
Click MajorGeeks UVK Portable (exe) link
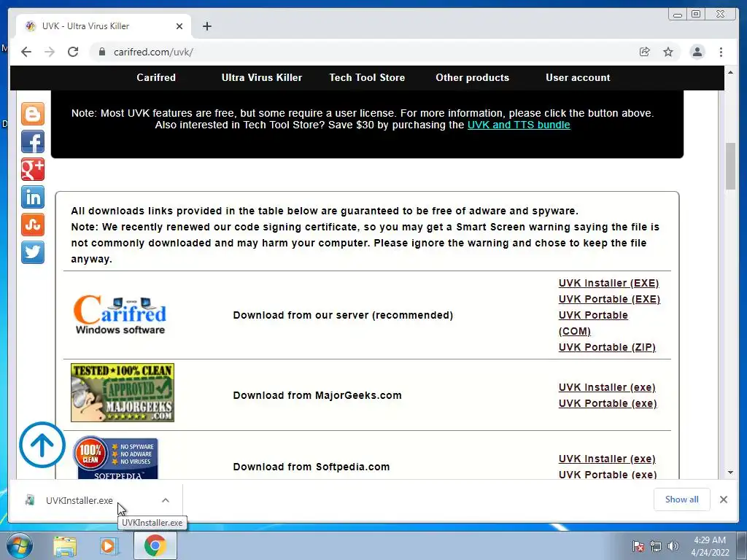tap(608, 403)
